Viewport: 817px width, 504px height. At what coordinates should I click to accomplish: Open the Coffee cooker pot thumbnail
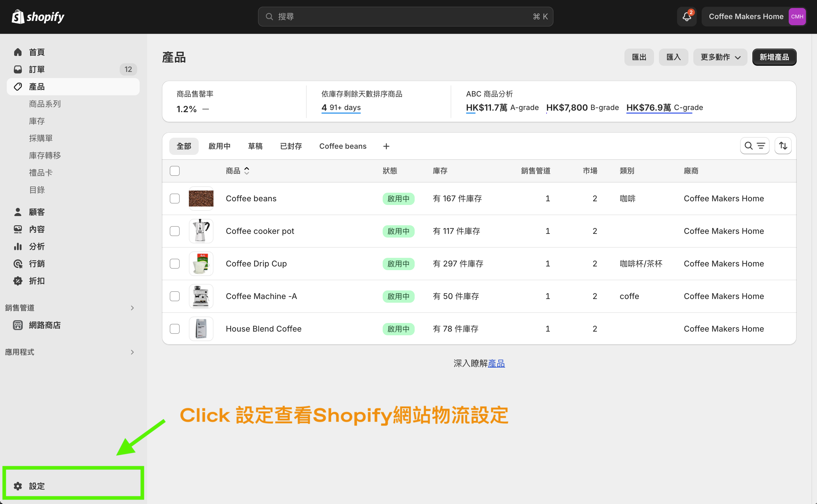[201, 231]
